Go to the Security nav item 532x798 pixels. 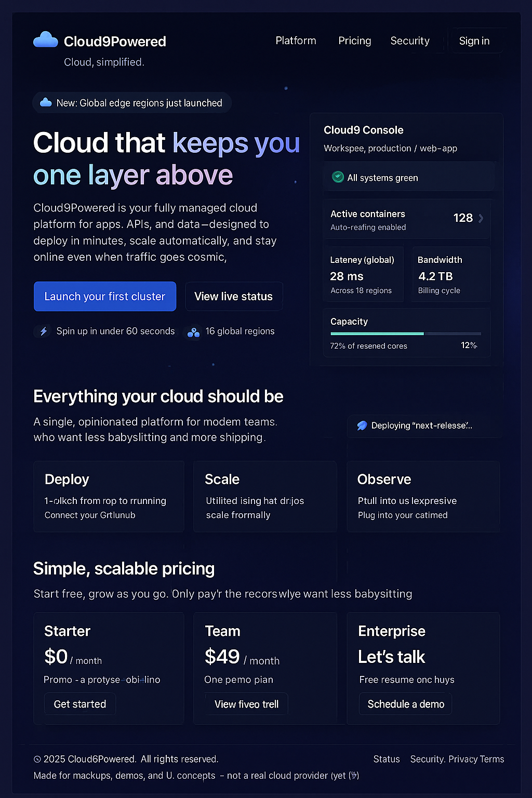click(x=410, y=41)
